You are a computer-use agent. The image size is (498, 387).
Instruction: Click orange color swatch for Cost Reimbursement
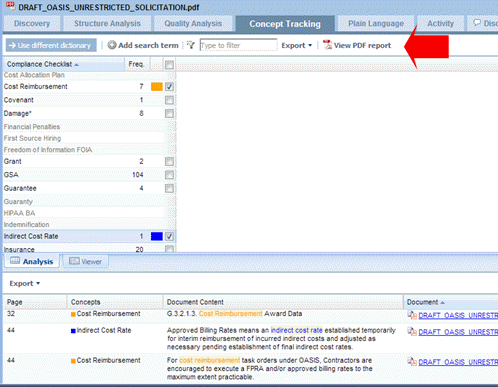click(x=157, y=87)
